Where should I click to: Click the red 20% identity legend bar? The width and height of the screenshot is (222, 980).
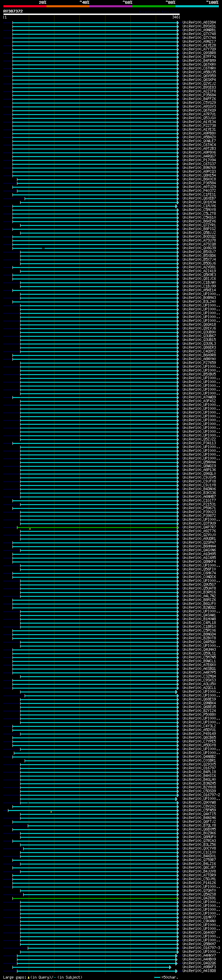(x=25, y=7)
